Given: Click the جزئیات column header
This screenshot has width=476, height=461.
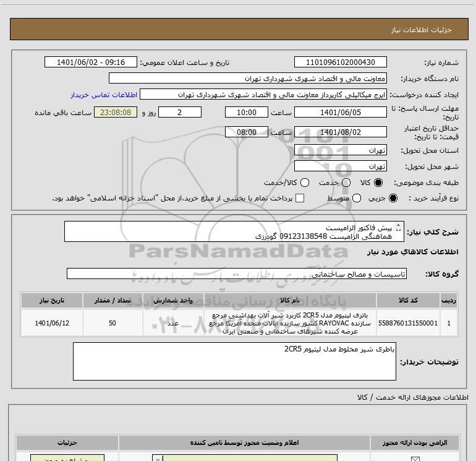Looking at the screenshot, I should [x=67, y=442].
